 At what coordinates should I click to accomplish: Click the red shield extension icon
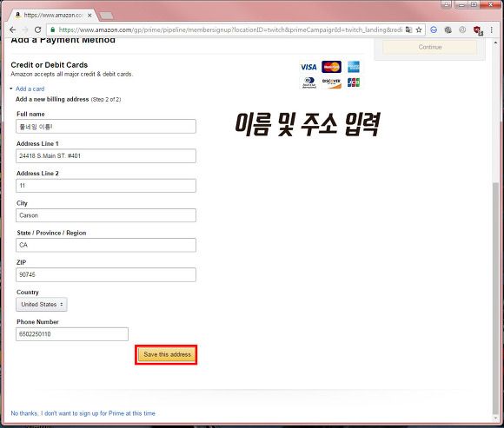(477, 30)
